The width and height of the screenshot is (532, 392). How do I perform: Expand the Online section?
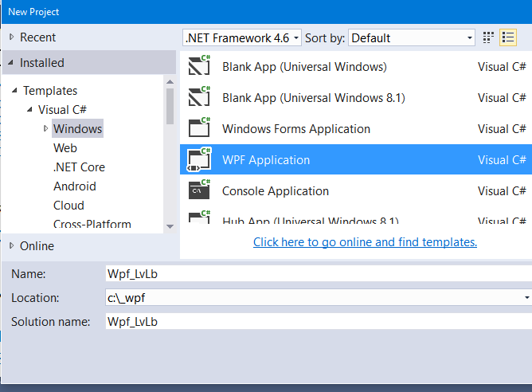point(11,245)
